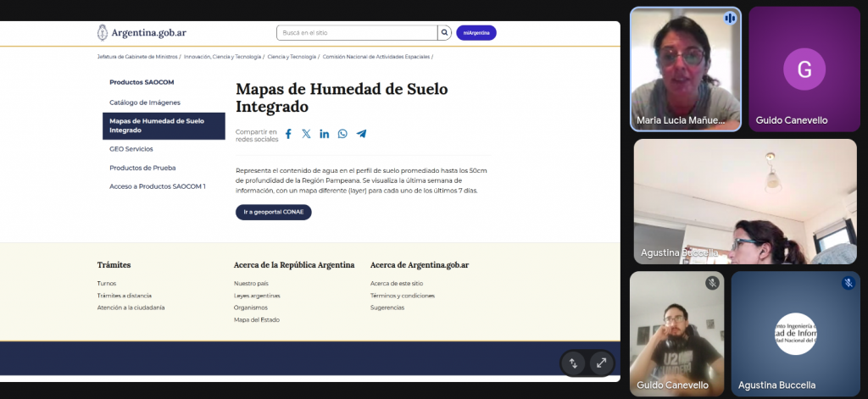
Task: Click the Buscá en el sitio field
Action: 356,33
